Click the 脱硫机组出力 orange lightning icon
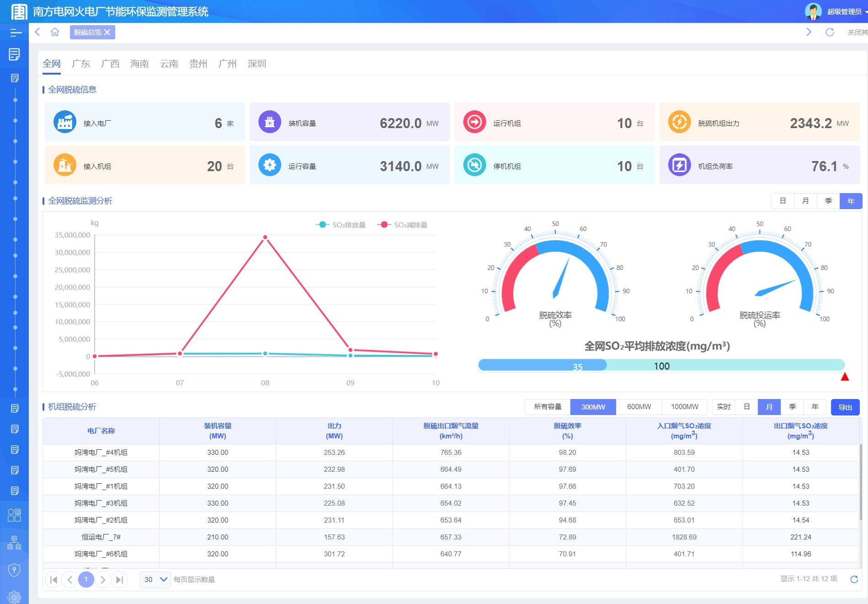 [680, 122]
